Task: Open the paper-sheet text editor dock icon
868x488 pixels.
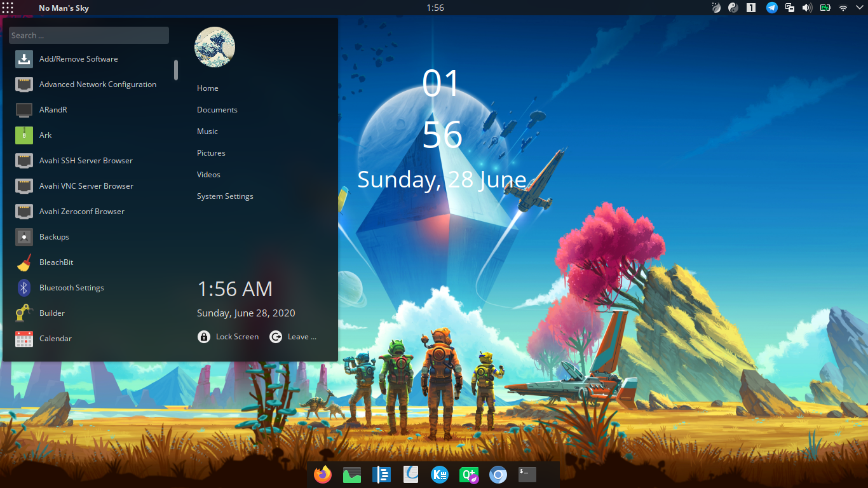Action: coord(410,475)
